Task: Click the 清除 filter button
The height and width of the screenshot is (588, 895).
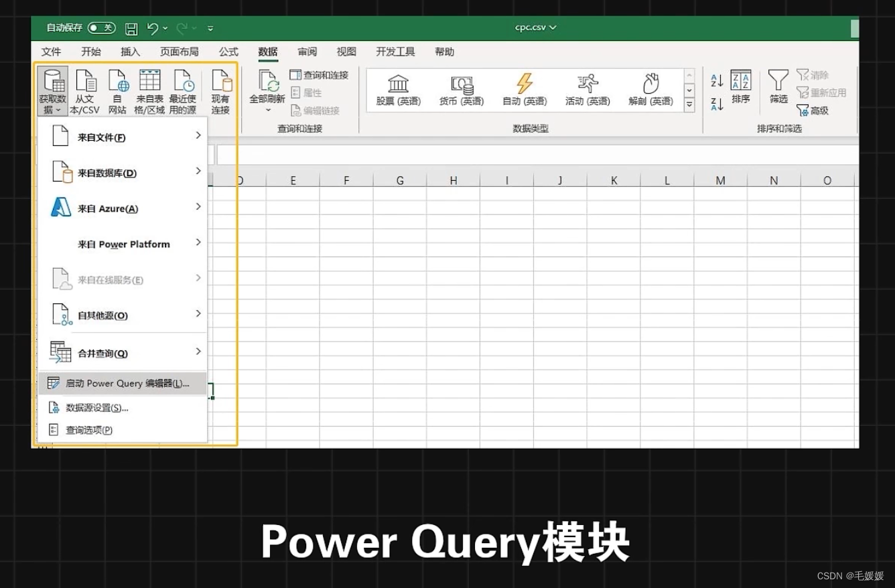Action: pyautogui.click(x=813, y=75)
